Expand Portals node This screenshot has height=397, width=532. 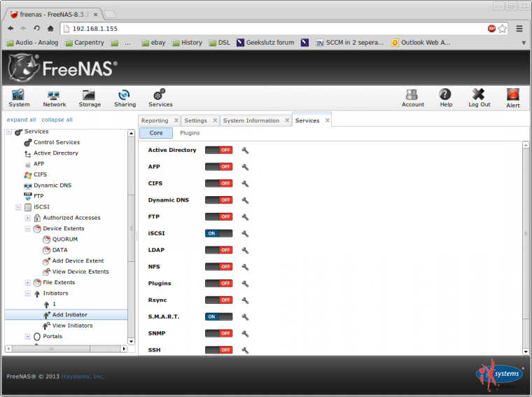pos(28,336)
